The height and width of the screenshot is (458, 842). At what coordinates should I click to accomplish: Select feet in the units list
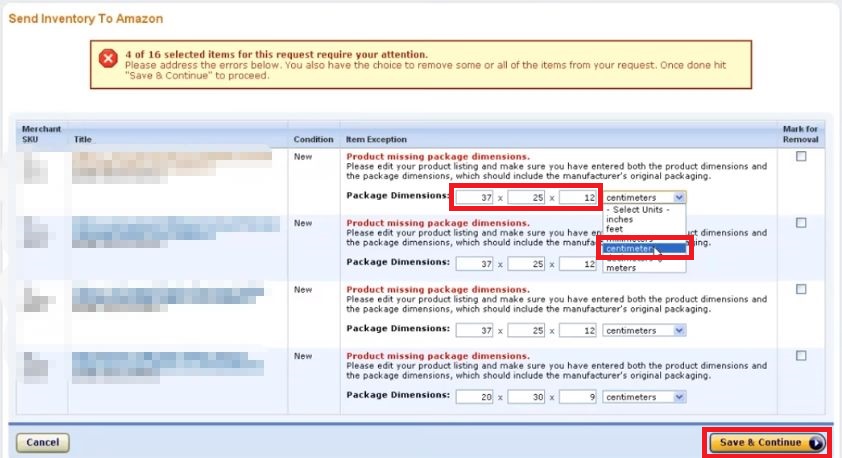tap(615, 229)
